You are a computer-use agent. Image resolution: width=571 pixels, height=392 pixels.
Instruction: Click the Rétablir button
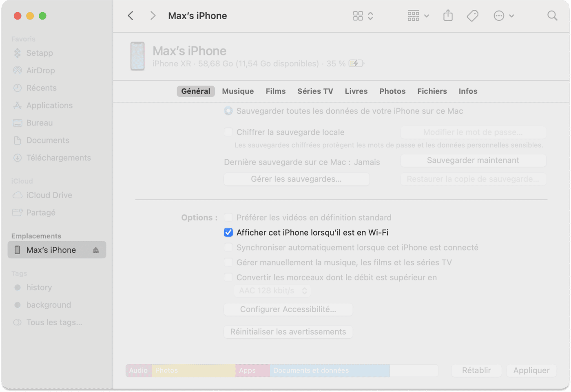click(476, 370)
